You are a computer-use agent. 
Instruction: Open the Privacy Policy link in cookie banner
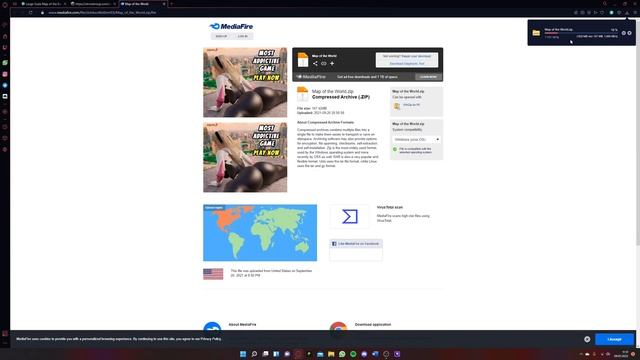point(211,339)
